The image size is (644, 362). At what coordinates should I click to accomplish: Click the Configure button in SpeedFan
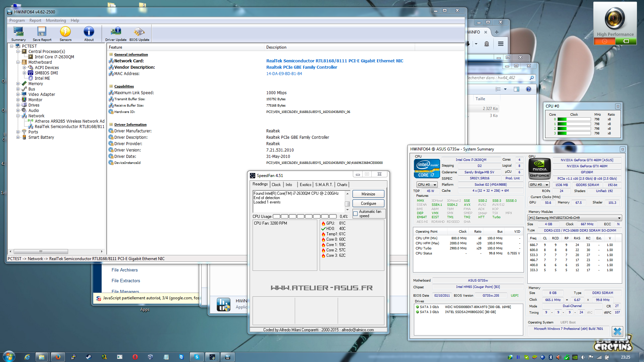tap(368, 203)
